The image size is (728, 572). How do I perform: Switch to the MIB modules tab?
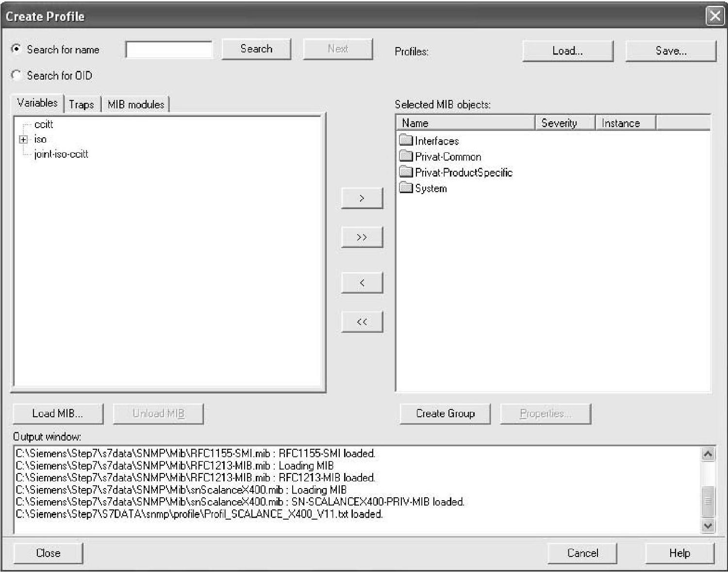136,104
